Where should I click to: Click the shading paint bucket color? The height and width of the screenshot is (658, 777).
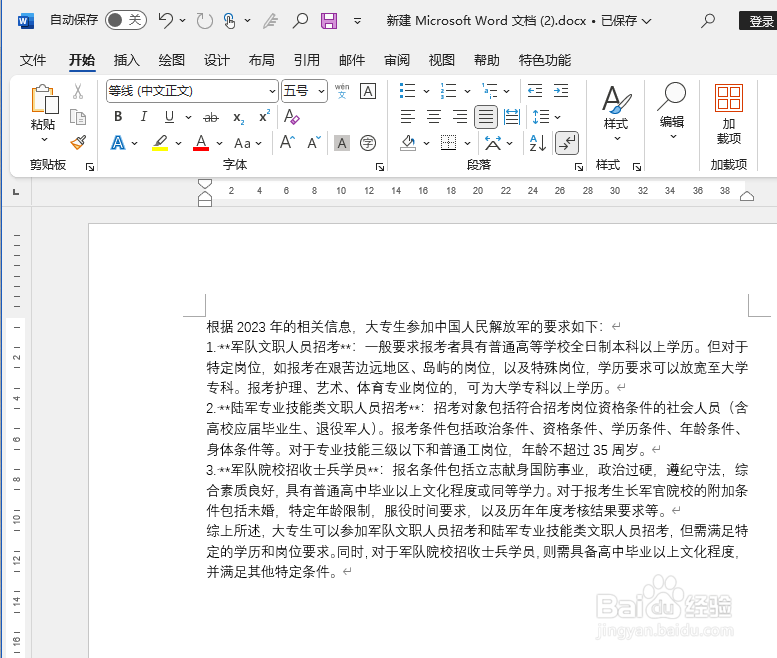pyautogui.click(x=408, y=143)
